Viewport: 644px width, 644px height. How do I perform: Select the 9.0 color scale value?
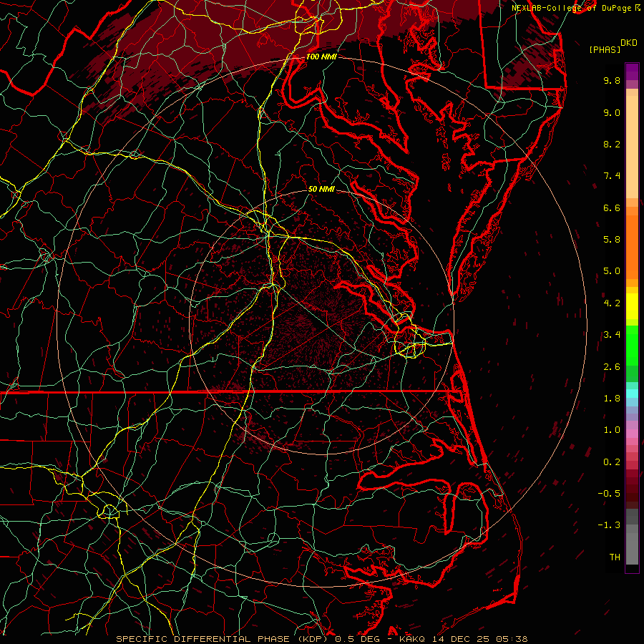pyautogui.click(x=612, y=112)
